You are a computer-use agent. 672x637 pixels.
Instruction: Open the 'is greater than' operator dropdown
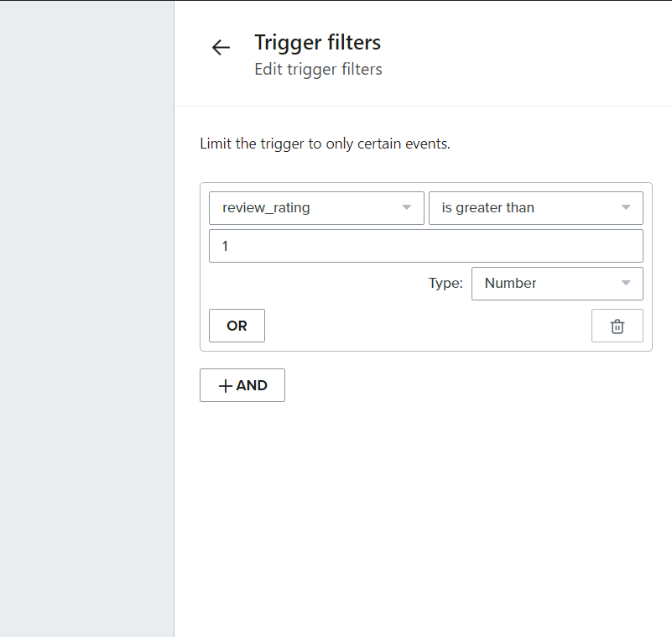coord(536,208)
